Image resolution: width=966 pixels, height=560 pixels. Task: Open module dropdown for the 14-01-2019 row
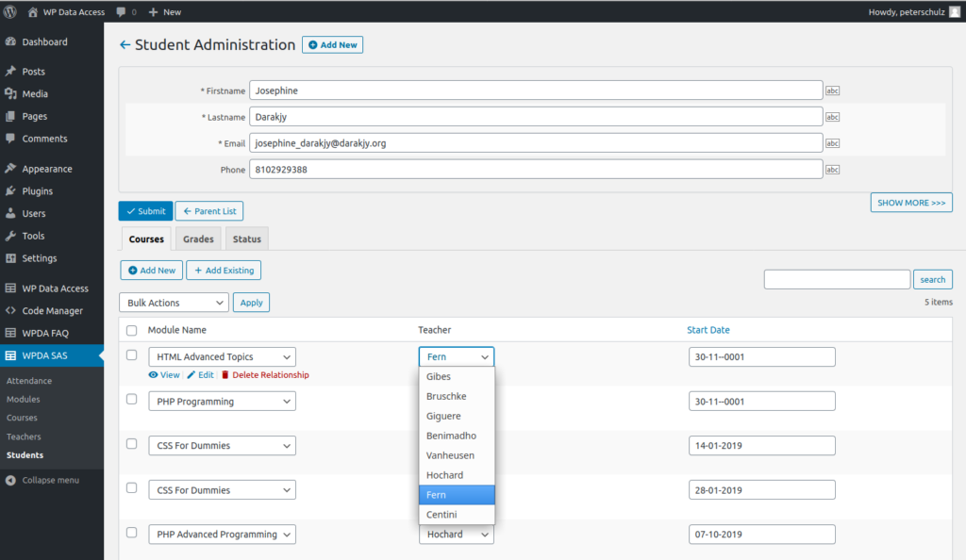(x=222, y=446)
